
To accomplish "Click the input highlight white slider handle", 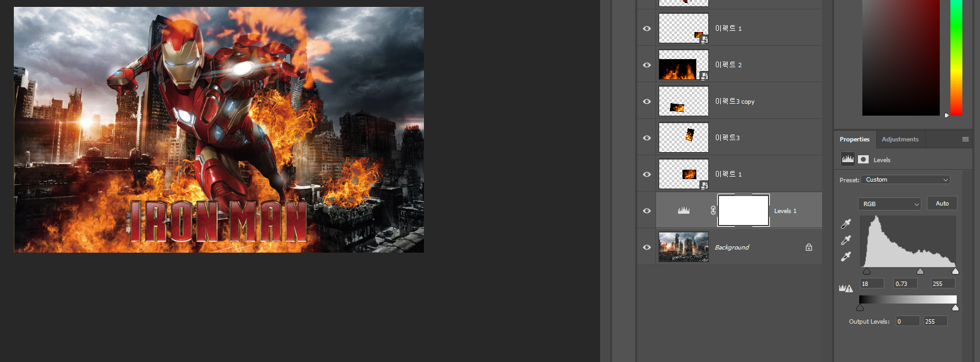I will coord(955,271).
